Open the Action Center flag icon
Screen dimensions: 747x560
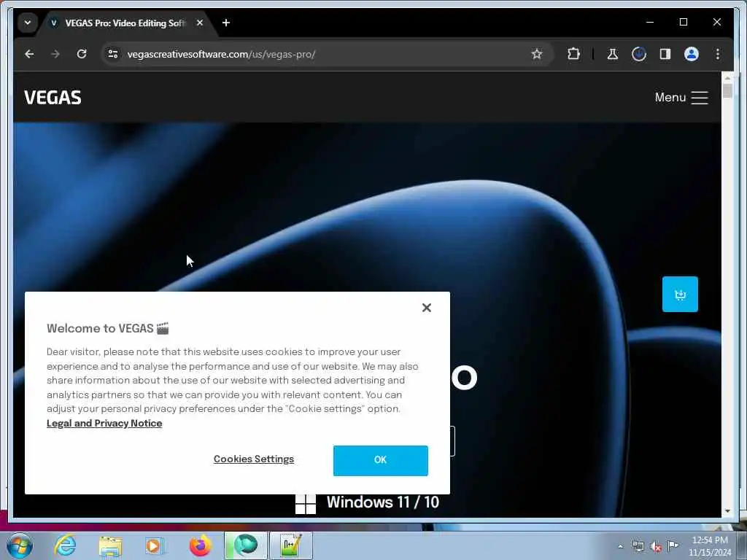point(673,546)
